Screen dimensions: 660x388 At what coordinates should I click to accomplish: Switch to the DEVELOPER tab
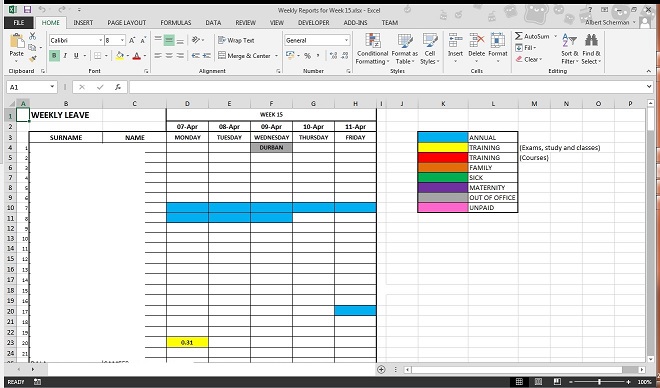pos(314,23)
